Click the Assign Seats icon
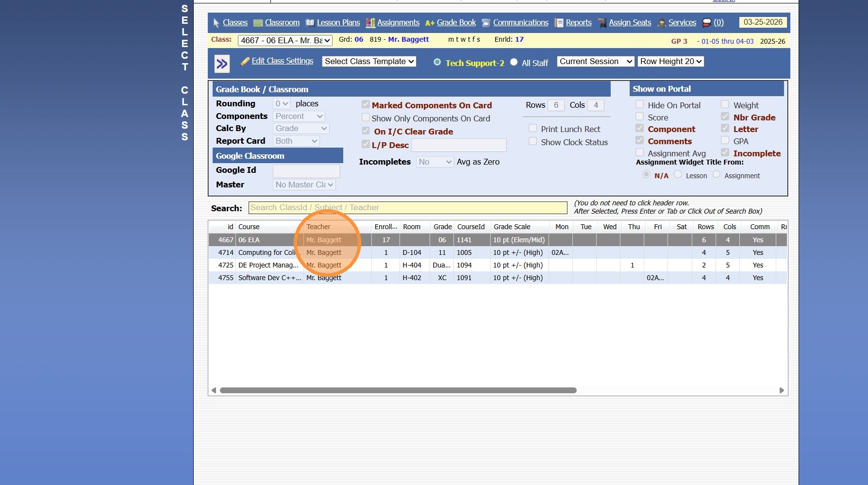This screenshot has height=485, width=868. (x=602, y=23)
